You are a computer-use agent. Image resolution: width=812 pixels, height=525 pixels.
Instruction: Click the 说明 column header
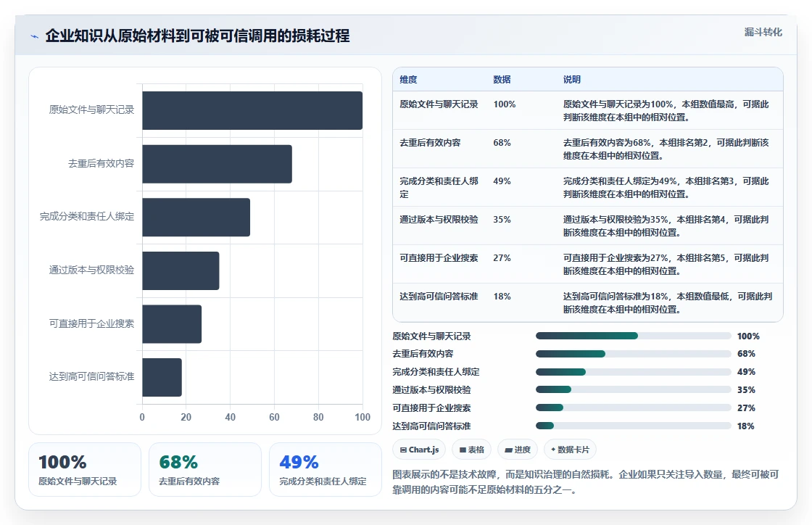point(572,79)
